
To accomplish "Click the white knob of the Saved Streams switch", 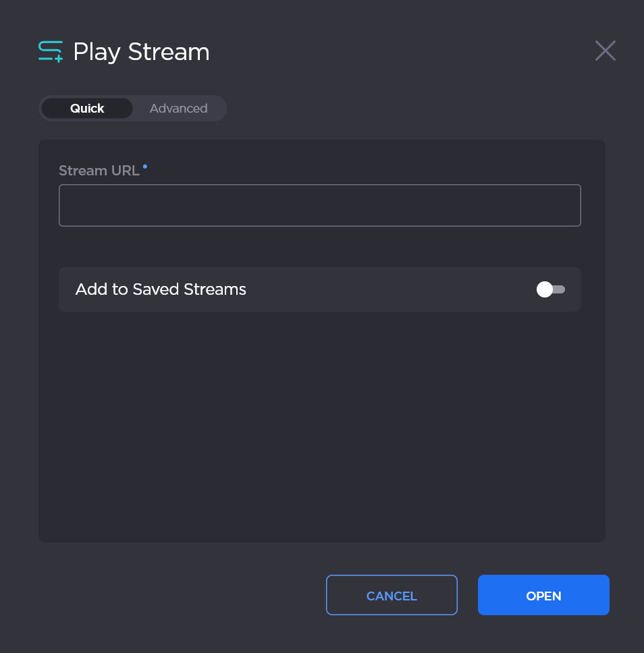I will click(x=544, y=289).
